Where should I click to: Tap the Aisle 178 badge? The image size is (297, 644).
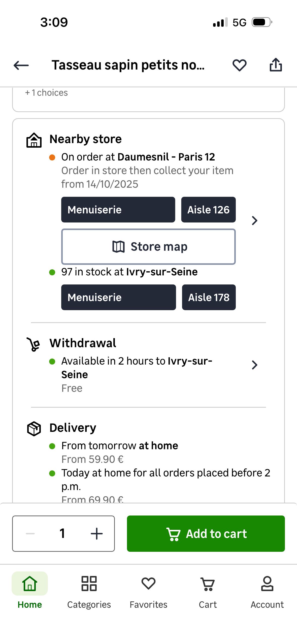tap(209, 297)
